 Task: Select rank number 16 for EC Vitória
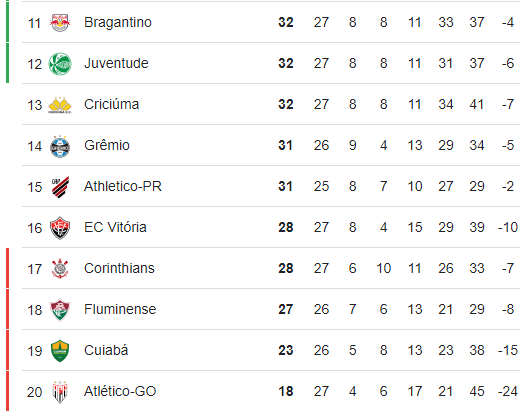coord(35,228)
